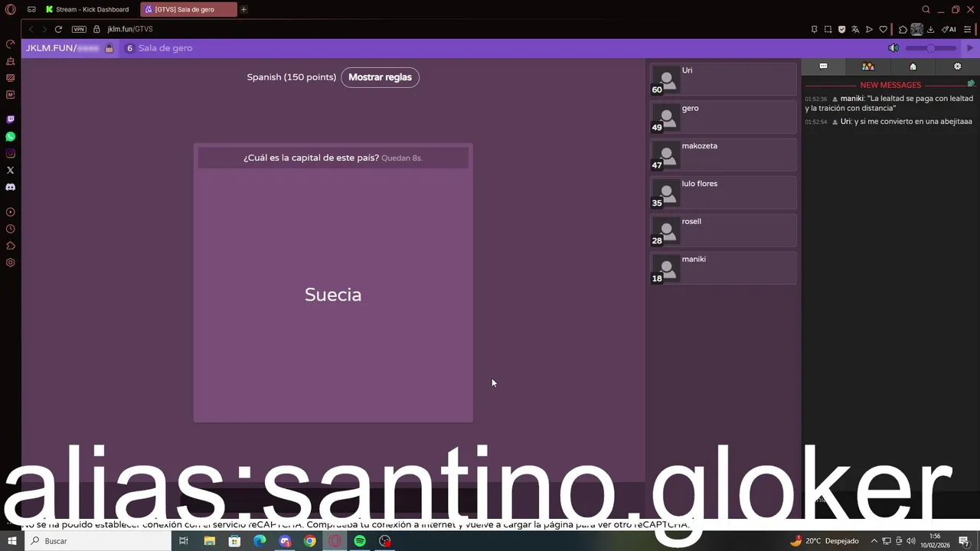Open the Opera main menu logo
The height and width of the screenshot is (551, 980).
click(x=11, y=9)
